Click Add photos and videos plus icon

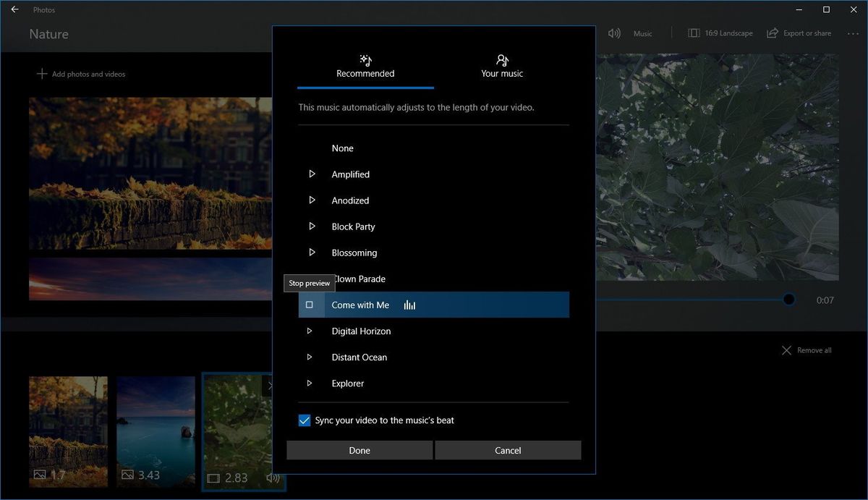pyautogui.click(x=42, y=73)
